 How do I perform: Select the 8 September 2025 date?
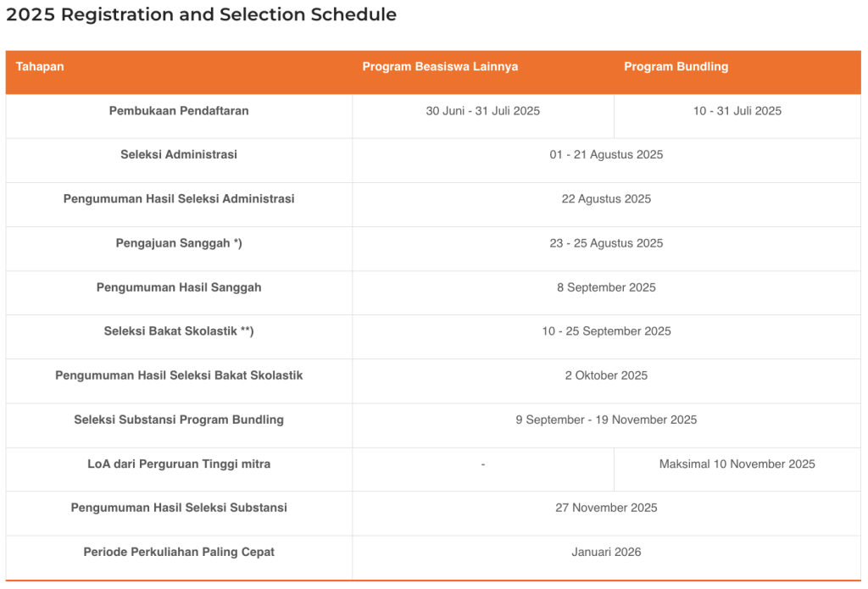tap(606, 287)
